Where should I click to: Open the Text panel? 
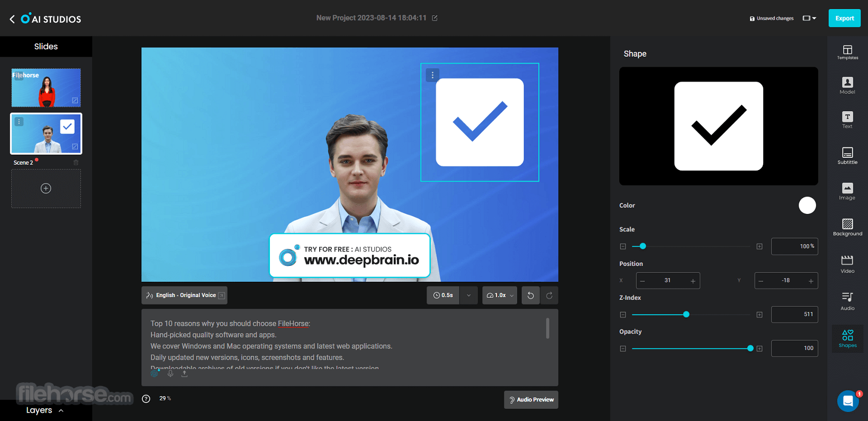(x=847, y=120)
